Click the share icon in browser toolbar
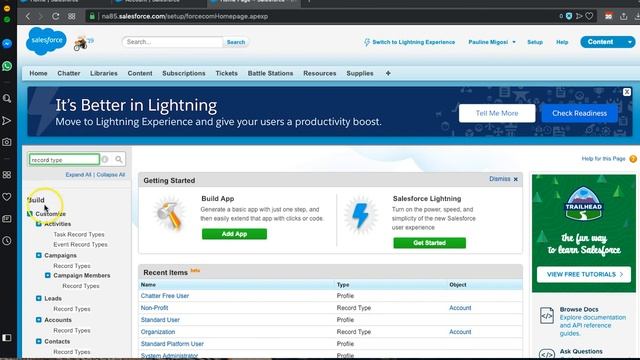 [x=623, y=16]
